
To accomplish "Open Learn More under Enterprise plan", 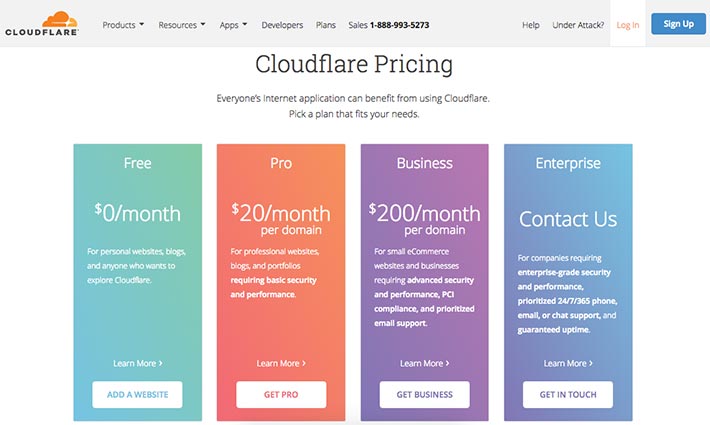I will coord(568,363).
